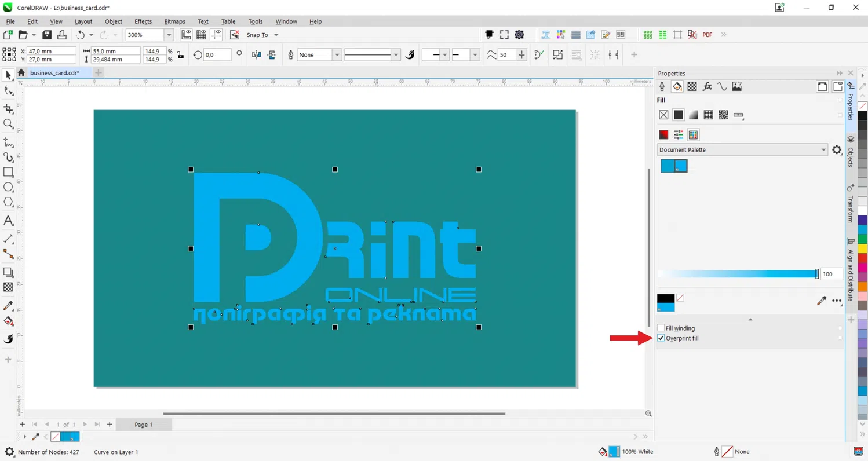
Task: Click the fill eyedropper in Properties
Action: (x=821, y=301)
